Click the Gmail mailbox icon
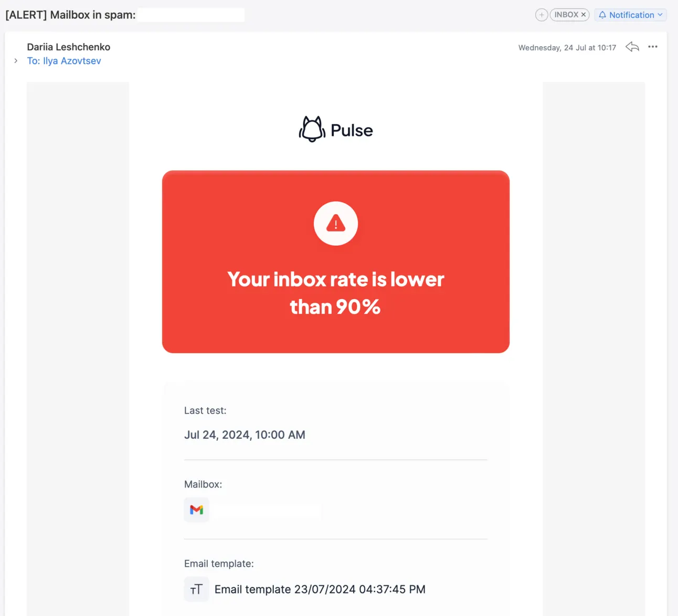This screenshot has height=616, width=678. [x=197, y=509]
